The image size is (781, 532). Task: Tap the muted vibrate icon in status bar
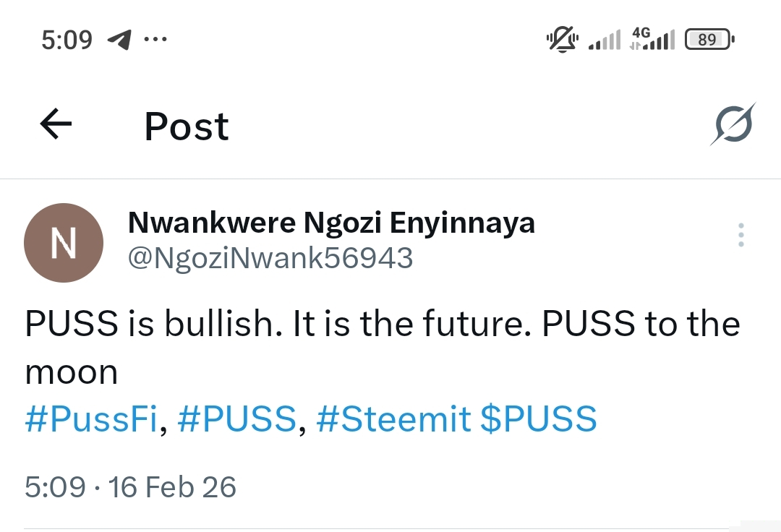(x=563, y=40)
